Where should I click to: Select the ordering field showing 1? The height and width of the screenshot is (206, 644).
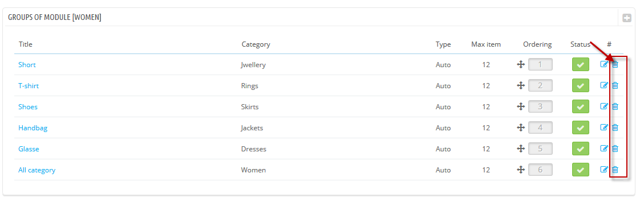[540, 64]
